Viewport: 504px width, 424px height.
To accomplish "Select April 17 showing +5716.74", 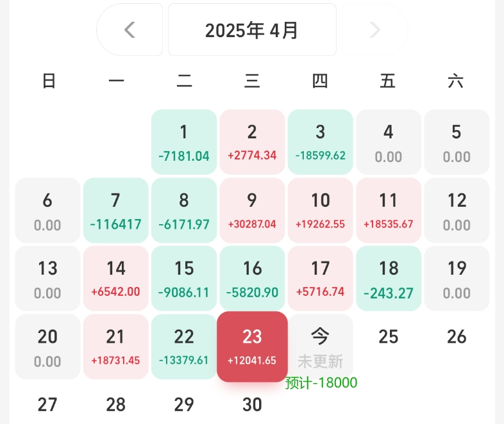I will [x=320, y=278].
